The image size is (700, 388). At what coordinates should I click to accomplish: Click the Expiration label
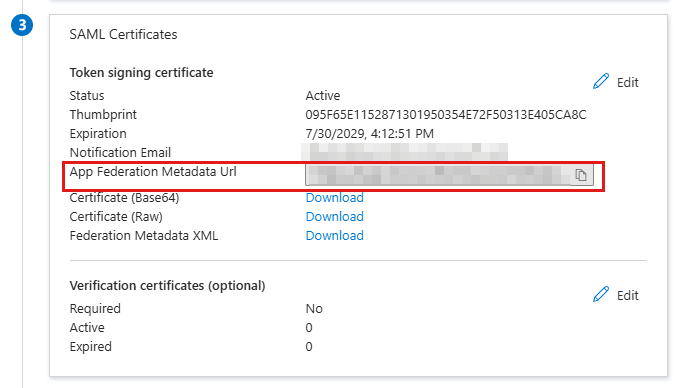(98, 134)
